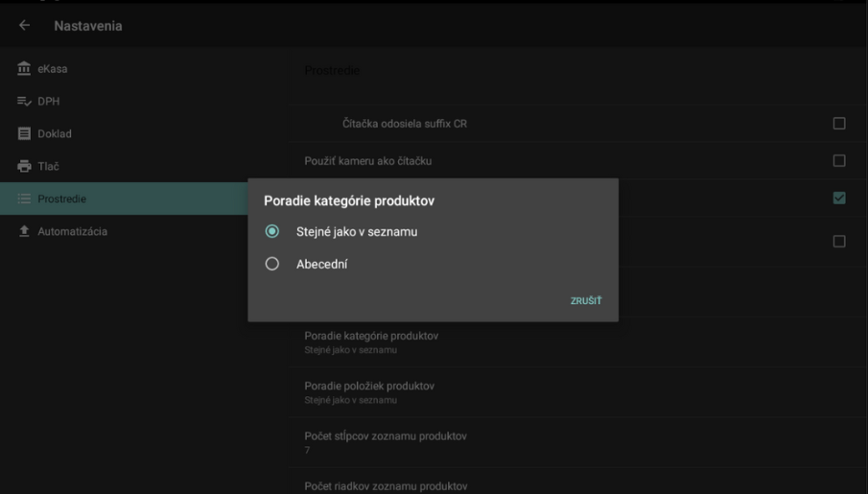The width and height of the screenshot is (868, 494).
Task: Select 'Stejné jako v seznamu' radio option
Action: click(x=272, y=231)
